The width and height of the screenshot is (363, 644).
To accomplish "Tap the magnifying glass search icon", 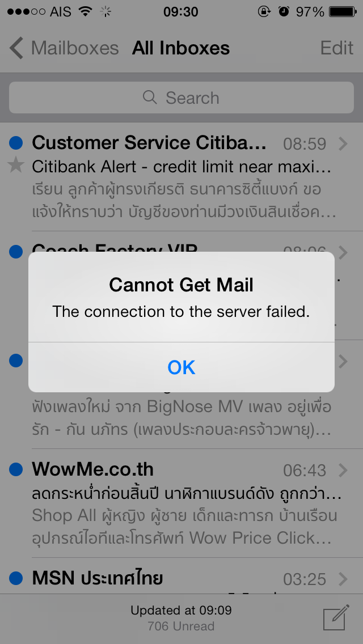I will click(150, 98).
